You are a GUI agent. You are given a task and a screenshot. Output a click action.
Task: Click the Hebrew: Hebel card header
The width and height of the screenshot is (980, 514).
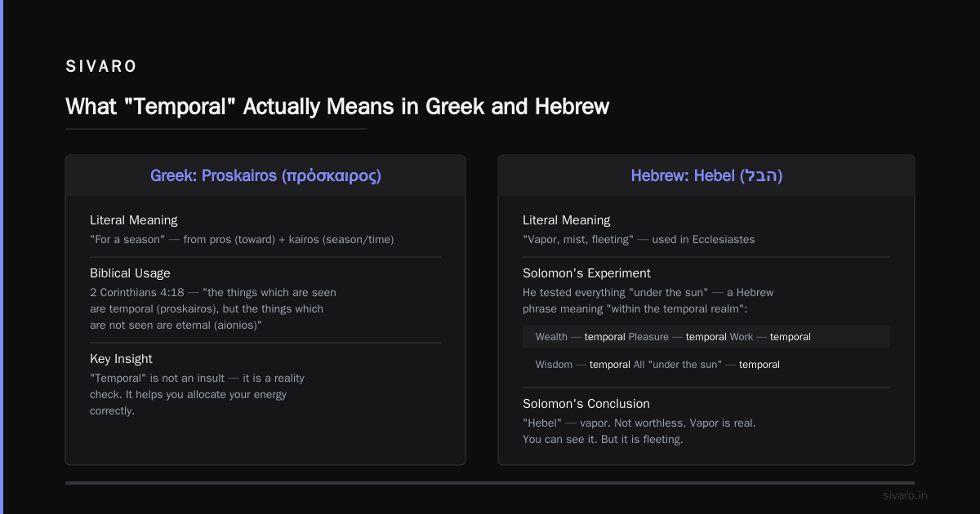[706, 175]
